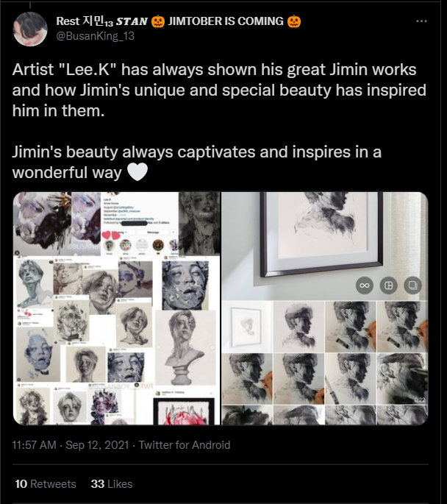Open the Rest 지민 STAN display name
The width and height of the screenshot is (447, 504).
click(x=101, y=21)
